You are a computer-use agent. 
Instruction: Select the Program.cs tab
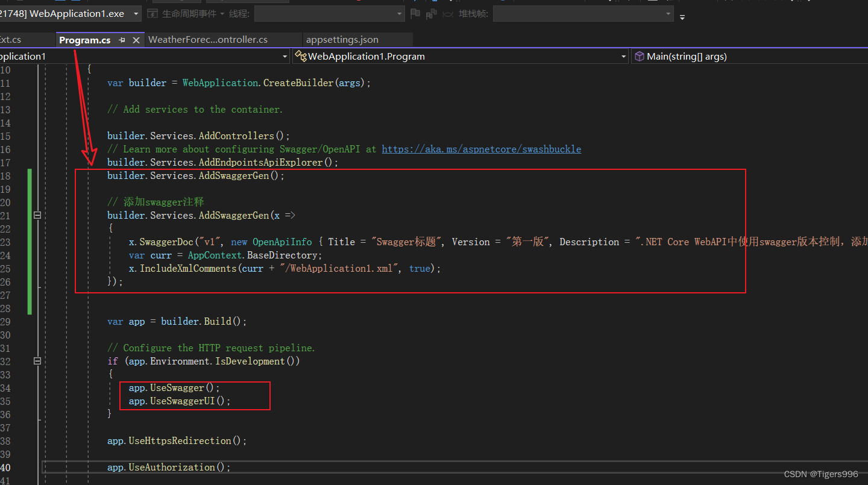[x=85, y=40]
